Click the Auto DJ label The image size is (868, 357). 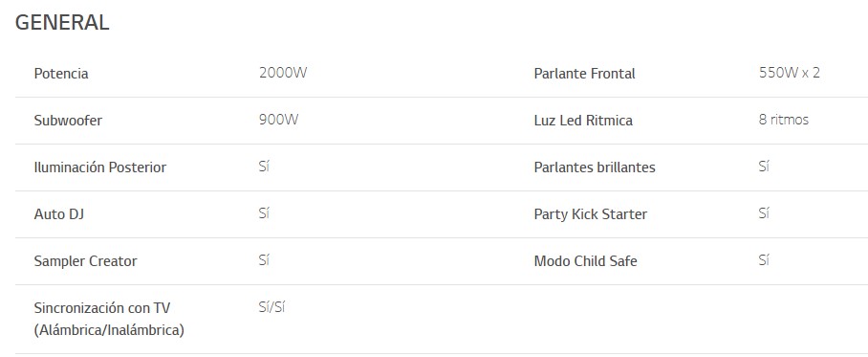[59, 214]
